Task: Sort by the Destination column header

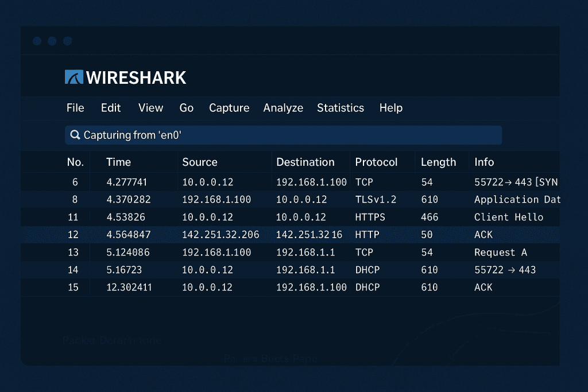Action: point(305,162)
